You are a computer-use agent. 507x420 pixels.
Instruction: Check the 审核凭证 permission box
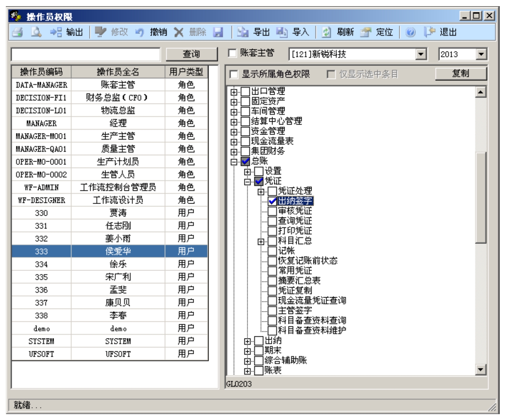[272, 211]
